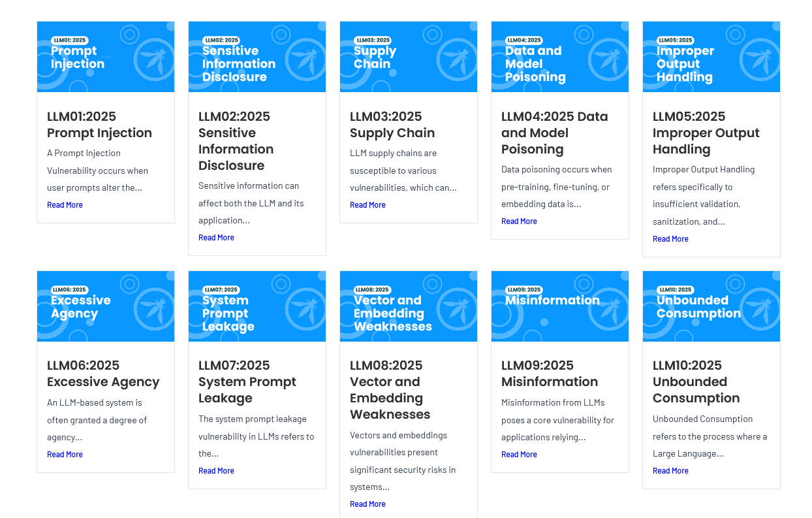Click Read More under Data and Model Poisoning
This screenshot has width=812, height=518.
(x=519, y=221)
